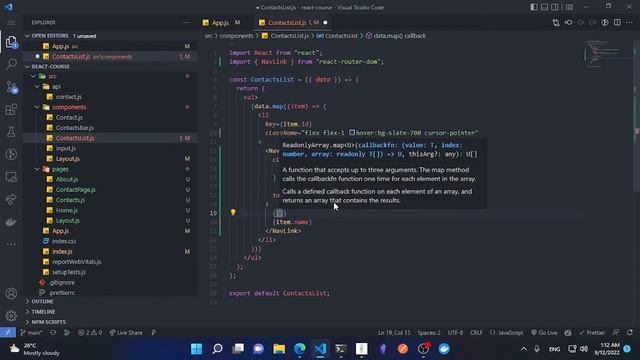Open the Testing flask view
This screenshot has height=360, width=640.
(x=11, y=132)
